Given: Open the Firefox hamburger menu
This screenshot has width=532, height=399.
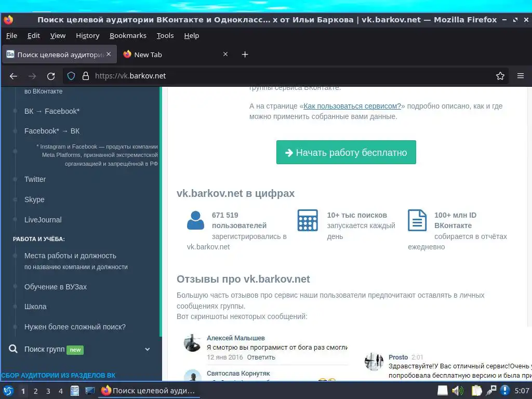Looking at the screenshot, I should click(521, 76).
